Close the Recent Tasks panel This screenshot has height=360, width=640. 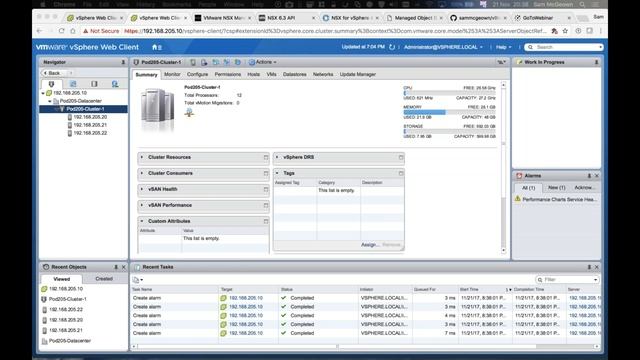[597, 267]
